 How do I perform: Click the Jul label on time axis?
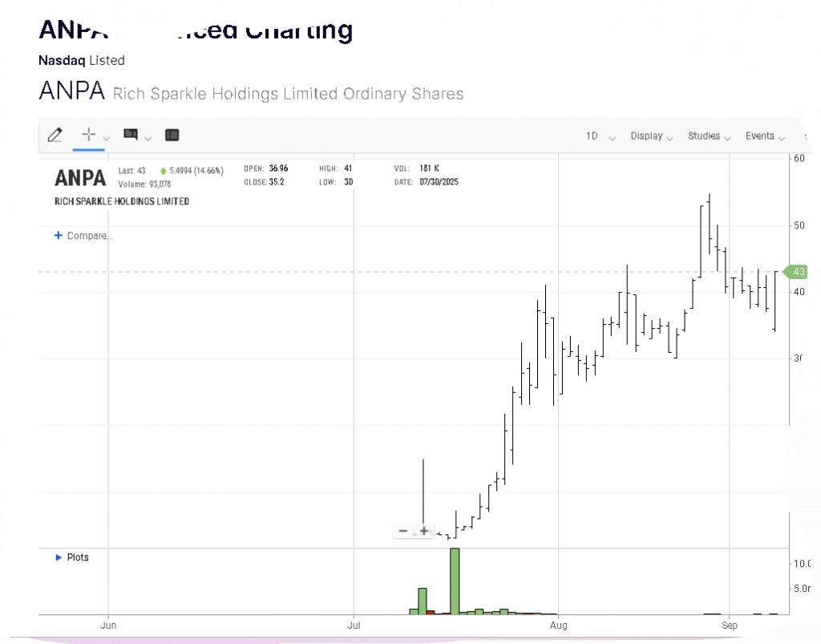(x=353, y=624)
